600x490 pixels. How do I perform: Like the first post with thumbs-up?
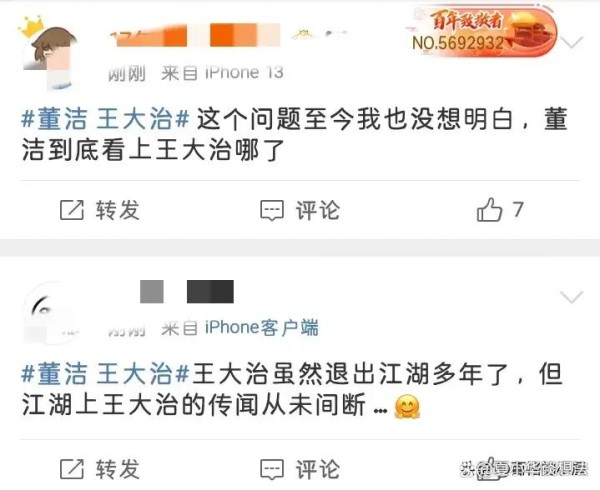tap(489, 210)
